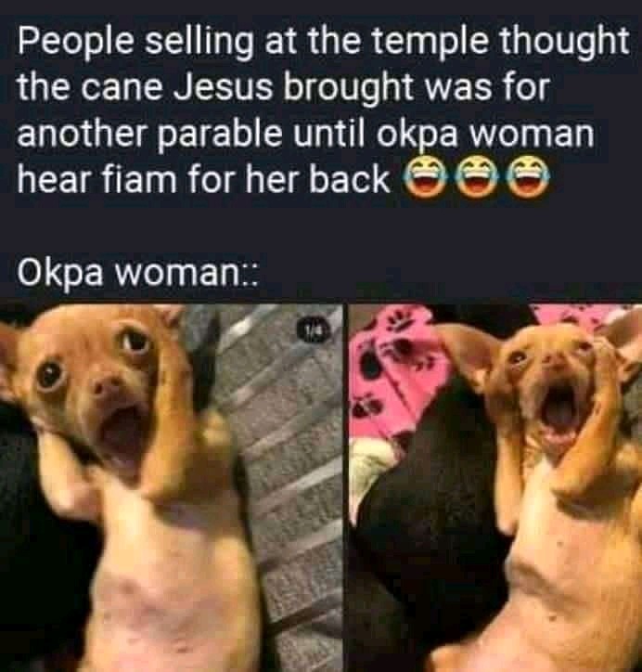This screenshot has height=672, width=642.
Task: Open the left shocked dog photo
Action: tap(172, 487)
